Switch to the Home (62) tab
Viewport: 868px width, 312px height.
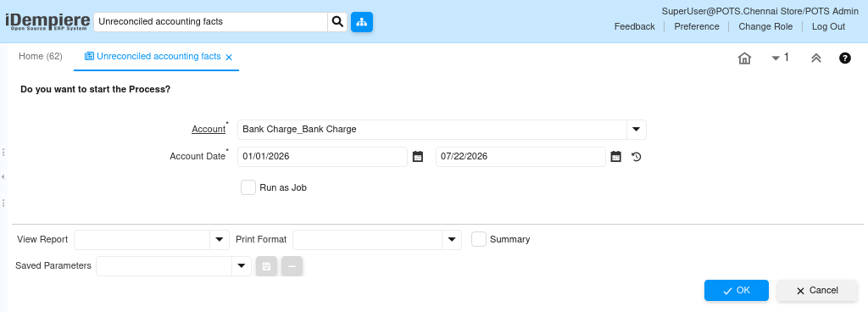coord(41,57)
